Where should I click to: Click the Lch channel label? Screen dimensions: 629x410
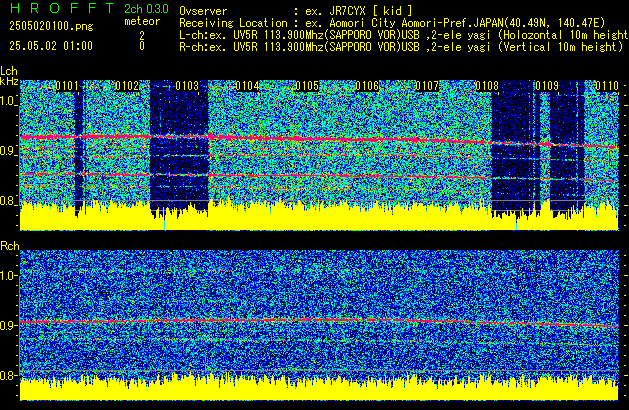pos(9,71)
